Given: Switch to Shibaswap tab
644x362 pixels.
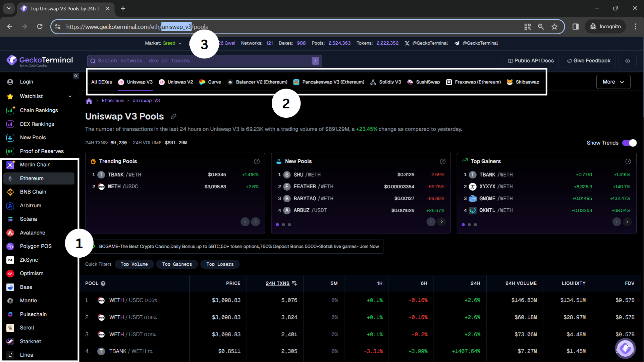Looking at the screenshot, I should coord(523,82).
